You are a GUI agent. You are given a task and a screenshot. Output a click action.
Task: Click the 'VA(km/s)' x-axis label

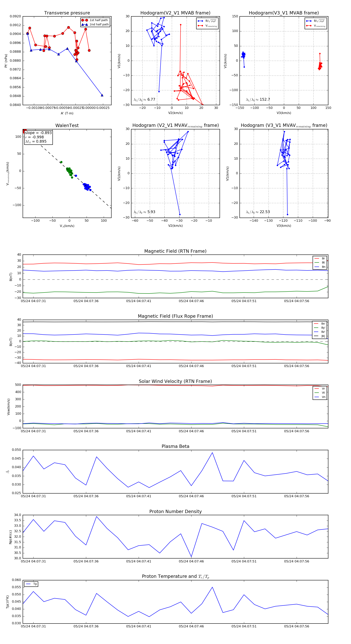pyautogui.click(x=67, y=226)
